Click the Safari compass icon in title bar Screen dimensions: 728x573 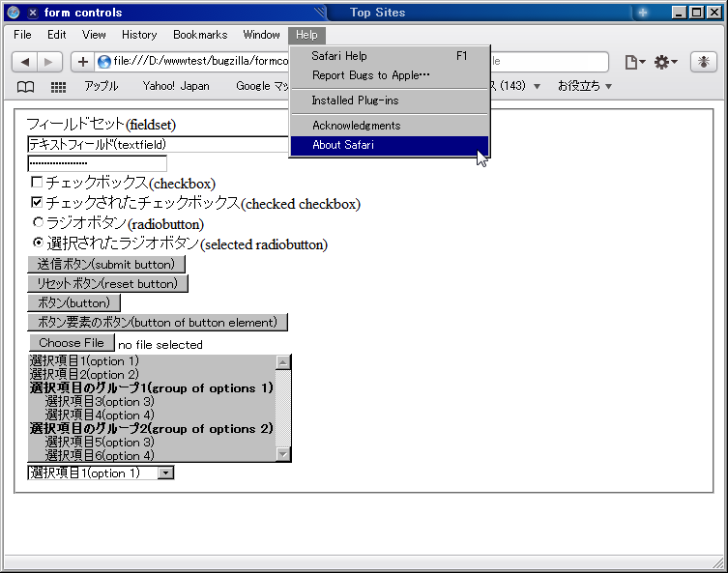14,13
